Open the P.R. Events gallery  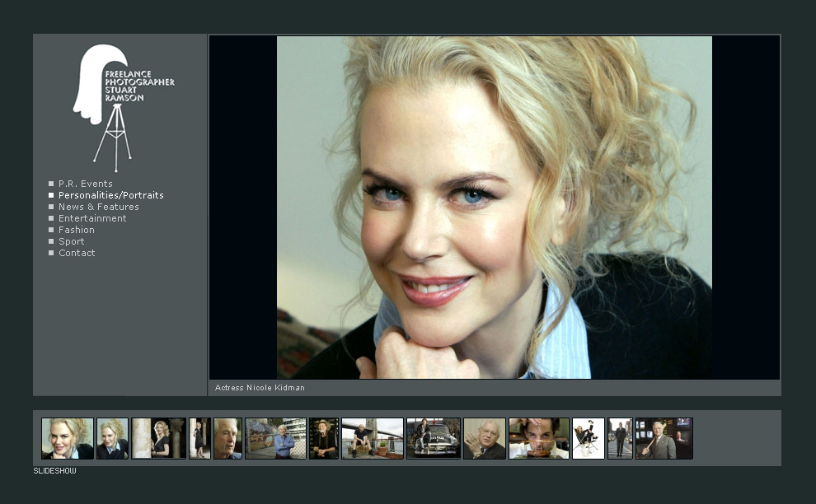85,184
